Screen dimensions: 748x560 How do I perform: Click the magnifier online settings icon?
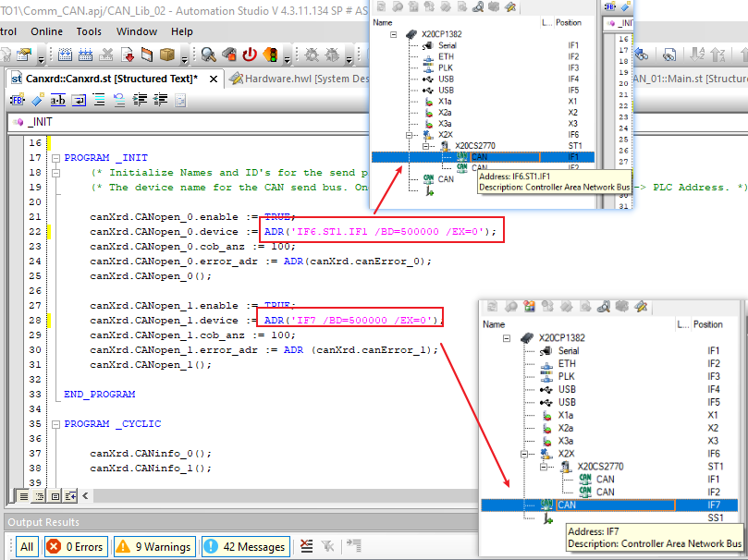[x=208, y=55]
